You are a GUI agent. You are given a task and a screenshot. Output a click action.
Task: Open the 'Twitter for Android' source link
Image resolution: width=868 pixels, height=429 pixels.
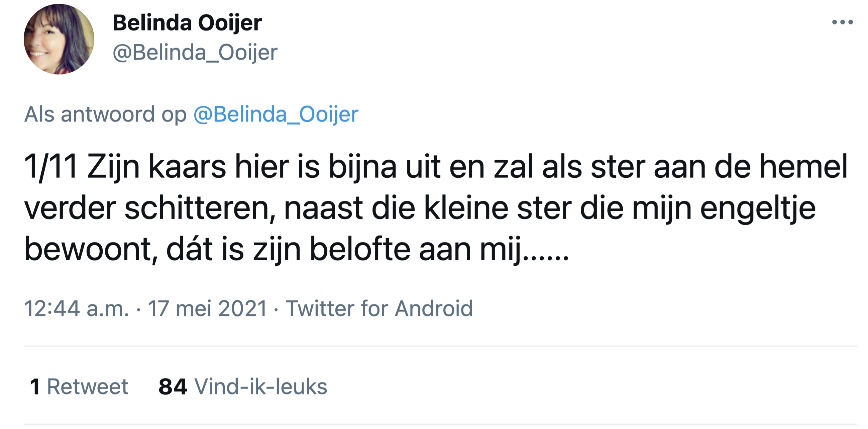[379, 307]
